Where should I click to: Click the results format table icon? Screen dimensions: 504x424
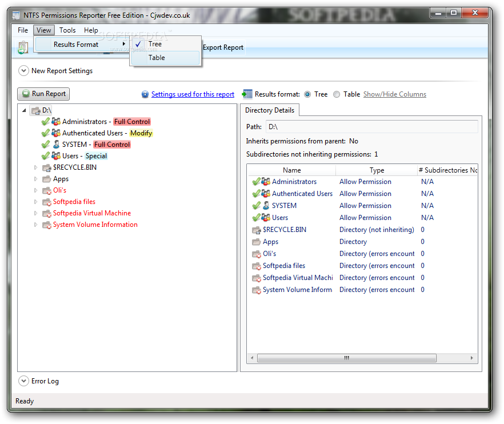click(247, 94)
